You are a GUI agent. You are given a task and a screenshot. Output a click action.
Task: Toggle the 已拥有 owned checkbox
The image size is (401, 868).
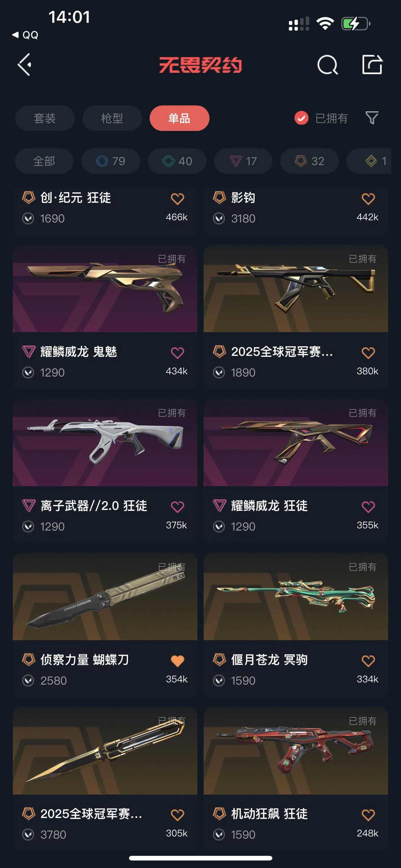(301, 118)
